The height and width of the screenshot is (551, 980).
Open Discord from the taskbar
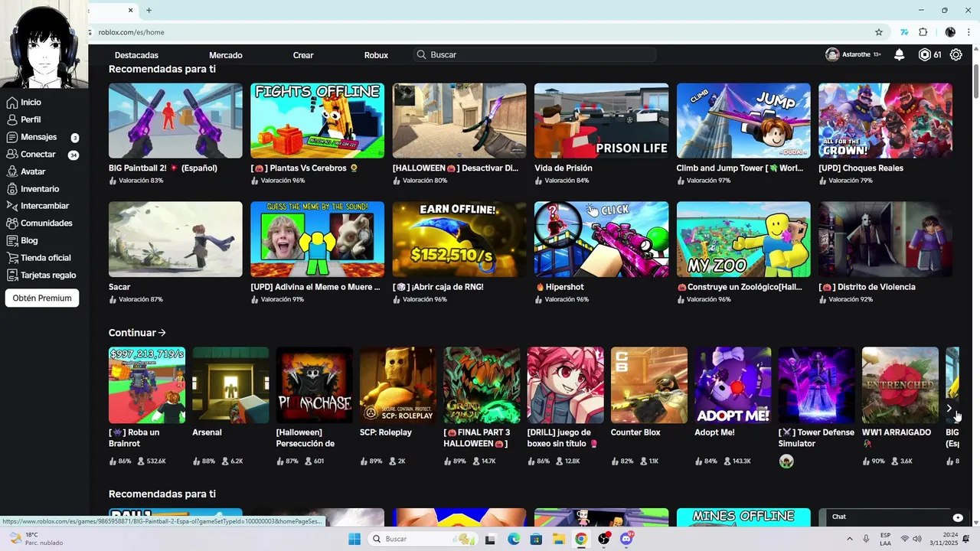pyautogui.click(x=626, y=539)
